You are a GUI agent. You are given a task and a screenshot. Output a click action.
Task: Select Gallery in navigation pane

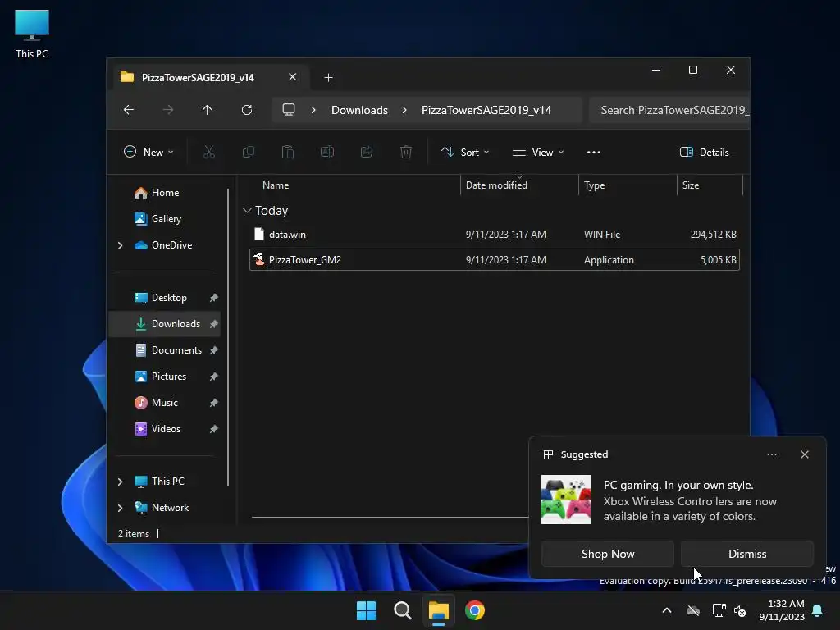[166, 219]
